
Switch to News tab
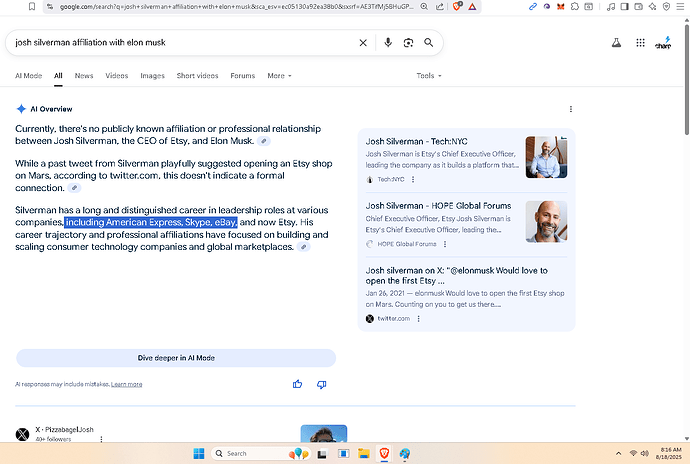pos(84,76)
